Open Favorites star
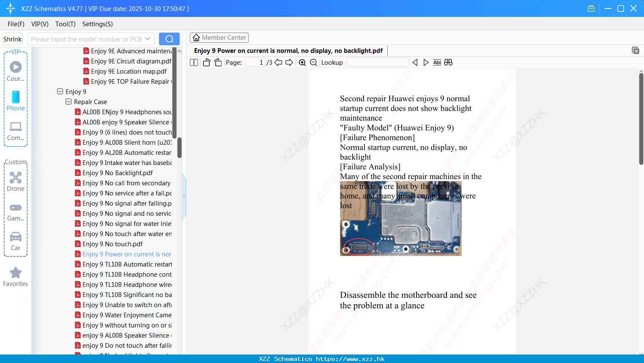The image size is (644, 363). point(16,277)
